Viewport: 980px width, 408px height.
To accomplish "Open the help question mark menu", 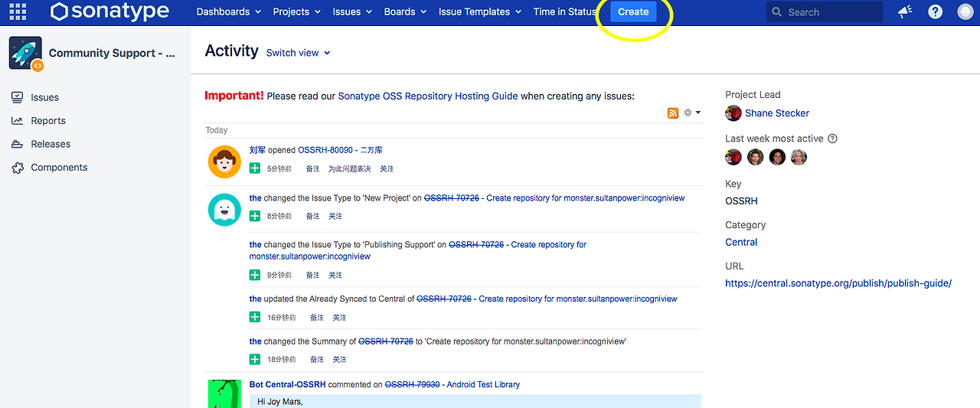I will pos(935,11).
